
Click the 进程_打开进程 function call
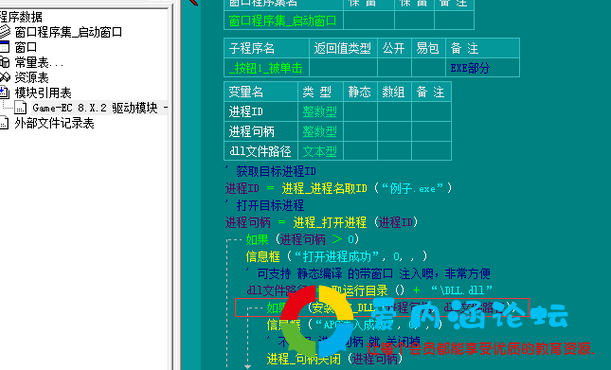330,222
